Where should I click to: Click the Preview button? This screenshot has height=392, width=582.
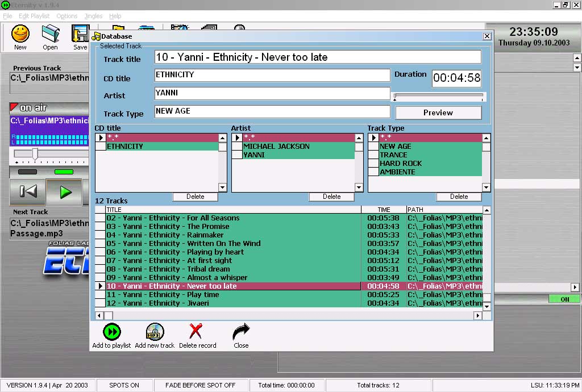click(438, 112)
